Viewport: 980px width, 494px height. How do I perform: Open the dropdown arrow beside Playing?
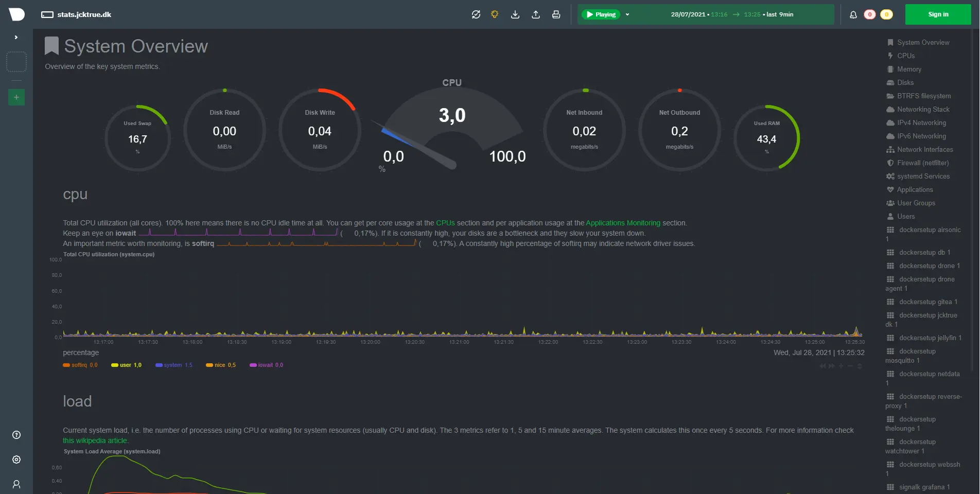pyautogui.click(x=627, y=14)
